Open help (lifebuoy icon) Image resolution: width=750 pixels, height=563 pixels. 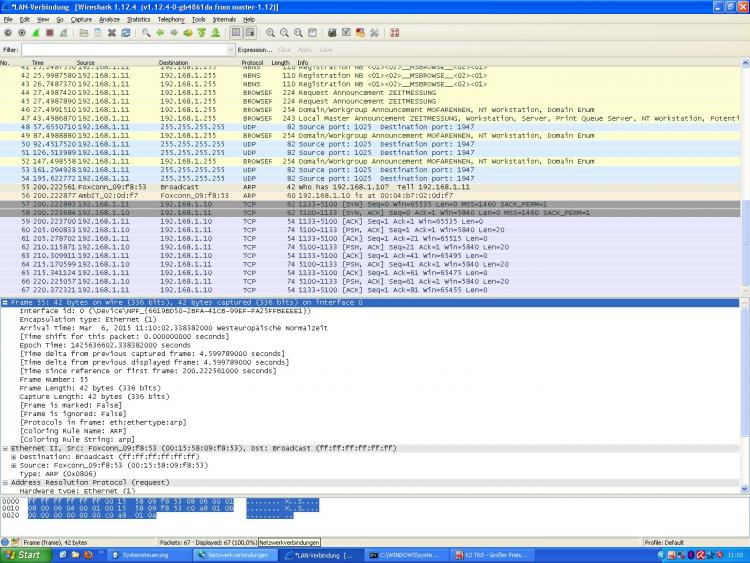point(394,33)
